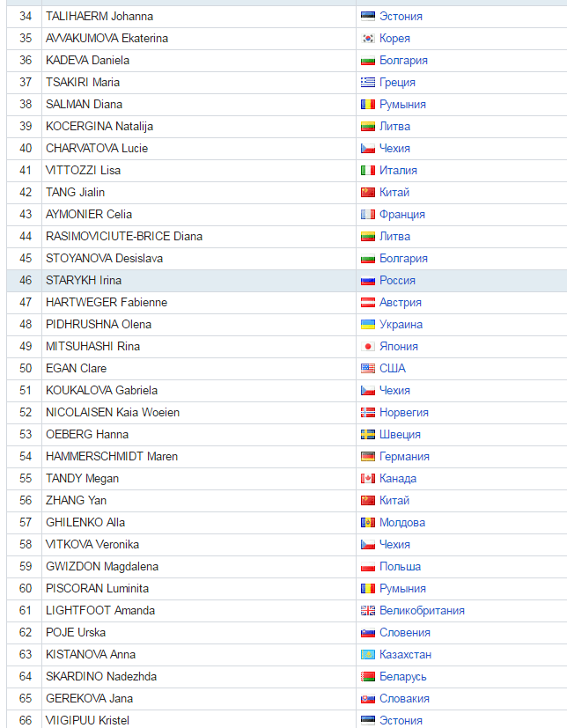Click the Moldova flag icon in row 57
This screenshot has height=728, width=567.
(x=368, y=522)
